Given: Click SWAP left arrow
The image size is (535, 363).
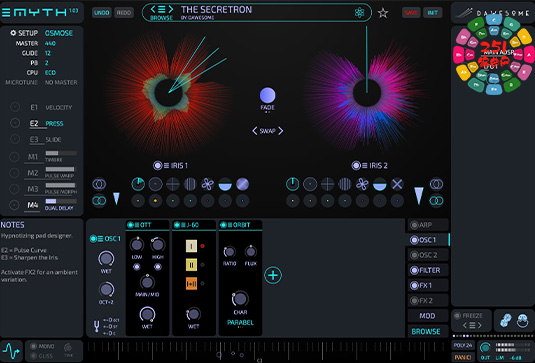Looking at the screenshot, I should click(x=255, y=131).
